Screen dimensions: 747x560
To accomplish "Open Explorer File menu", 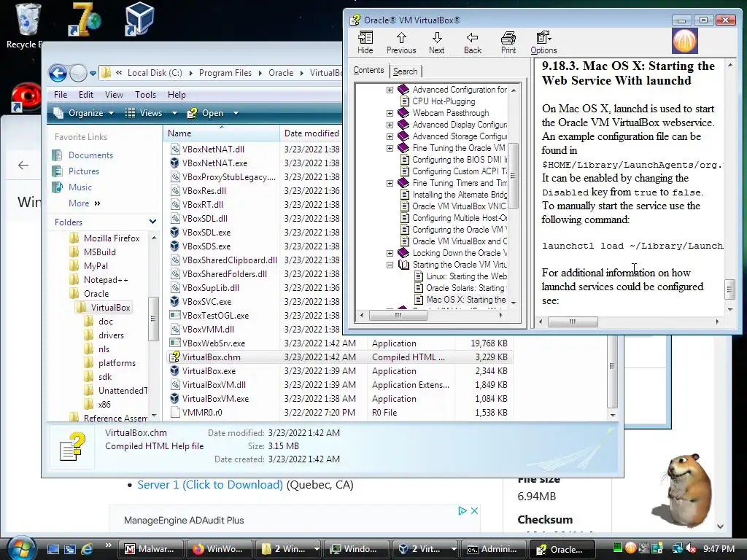I will pyautogui.click(x=61, y=95).
